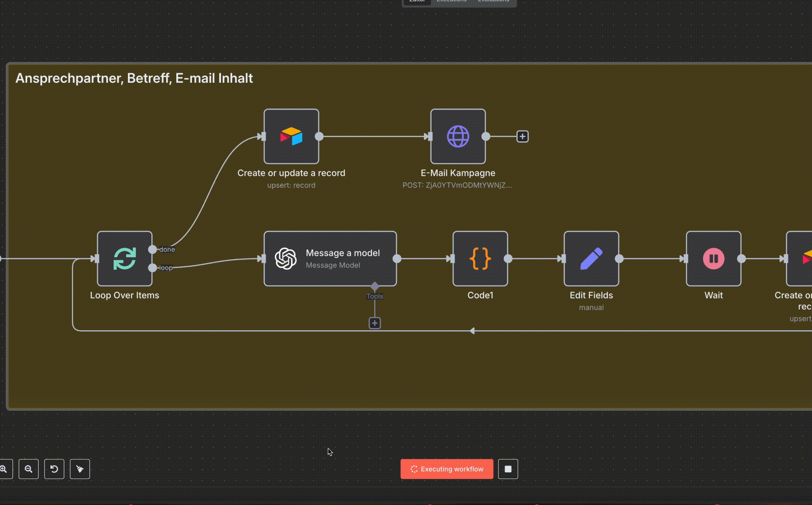The image size is (812, 505).
Task: Select the Wait pause node
Action: tap(713, 259)
